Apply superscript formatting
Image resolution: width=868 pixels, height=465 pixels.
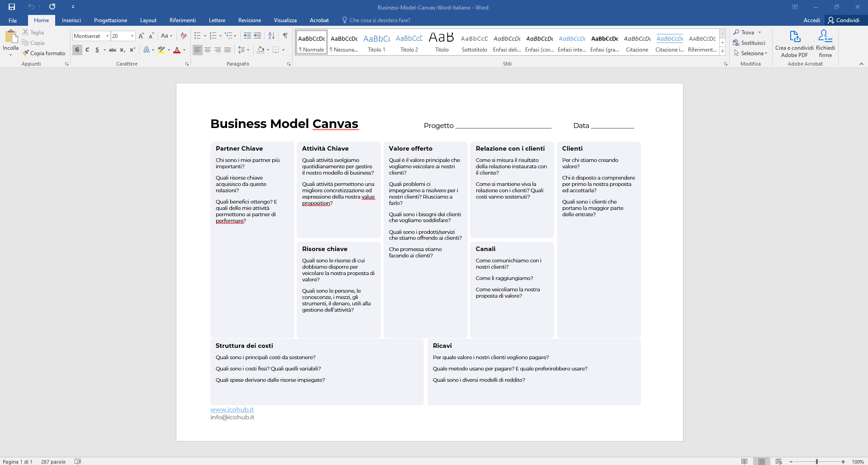132,50
